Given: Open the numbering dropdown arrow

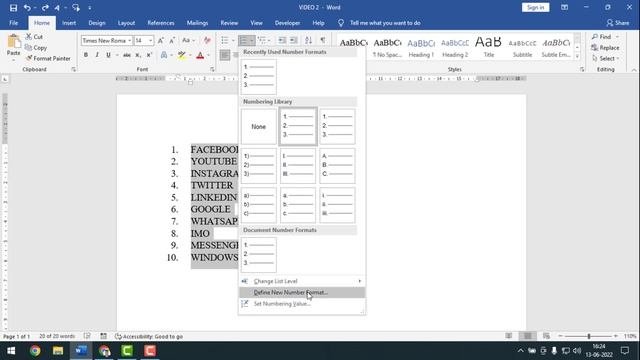Looking at the screenshot, I should (252, 40).
